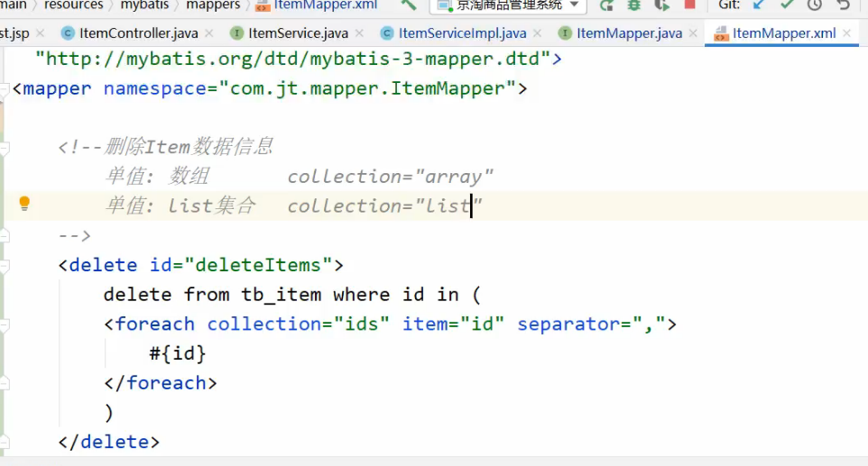
Task: Click the closing </delete> tag
Action: click(x=109, y=443)
